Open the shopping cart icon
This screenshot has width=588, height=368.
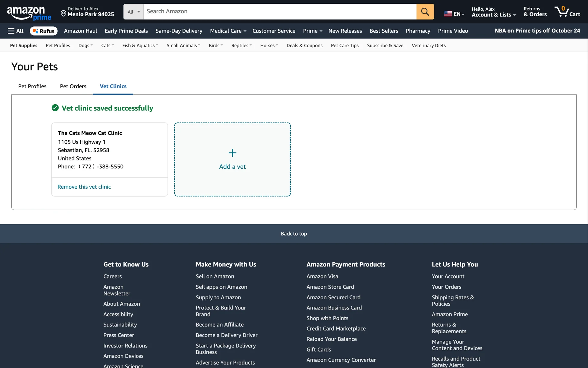[567, 12]
